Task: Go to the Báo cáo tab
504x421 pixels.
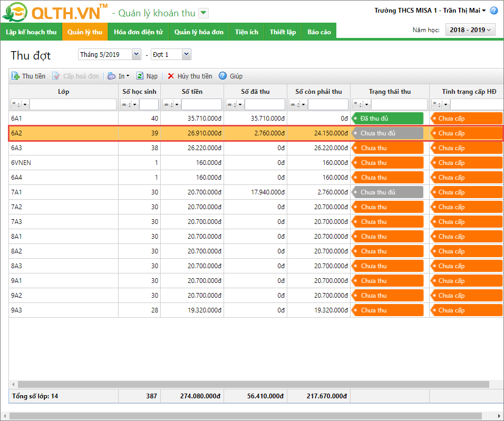Action: click(x=319, y=32)
